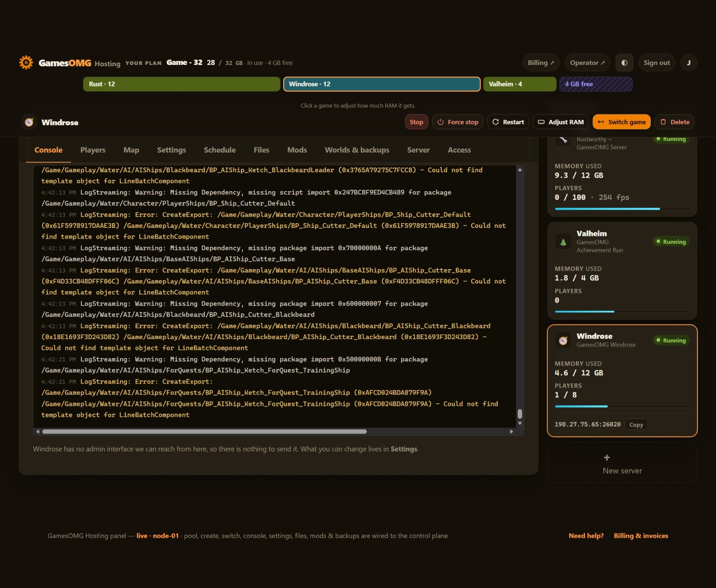Click the Rustworthy server wrench icon
The width and height of the screenshot is (716, 588).
coord(563,140)
